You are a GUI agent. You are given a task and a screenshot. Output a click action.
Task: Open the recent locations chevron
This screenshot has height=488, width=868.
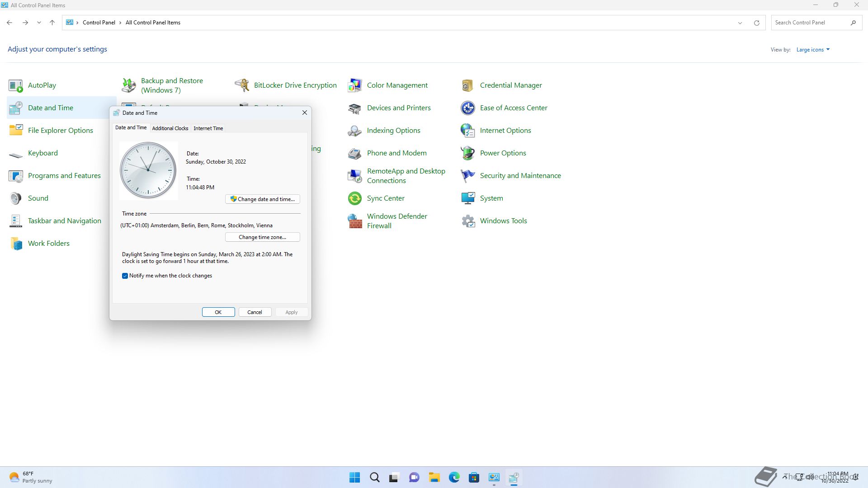pyautogui.click(x=39, y=23)
